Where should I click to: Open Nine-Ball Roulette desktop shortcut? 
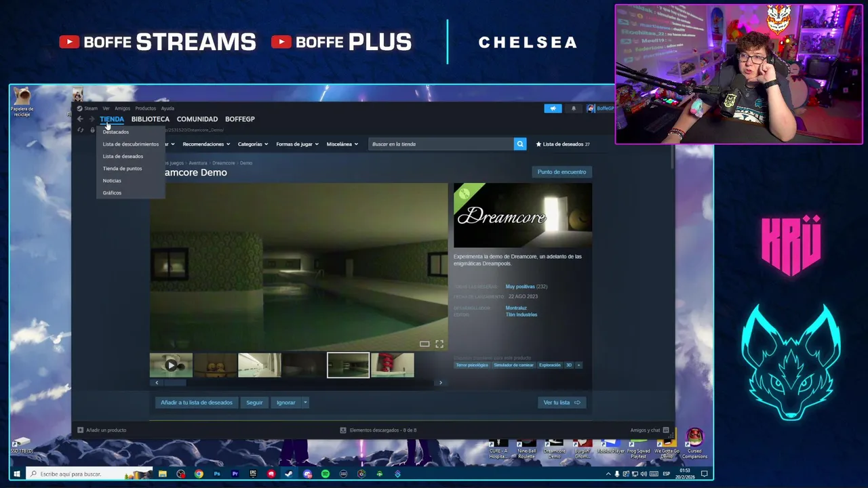click(526, 449)
